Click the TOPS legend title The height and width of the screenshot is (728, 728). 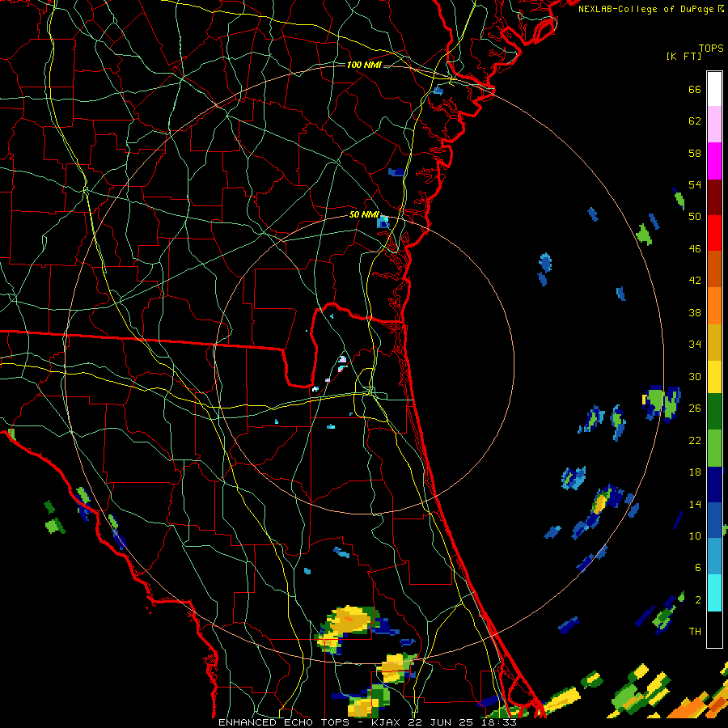tap(711, 48)
